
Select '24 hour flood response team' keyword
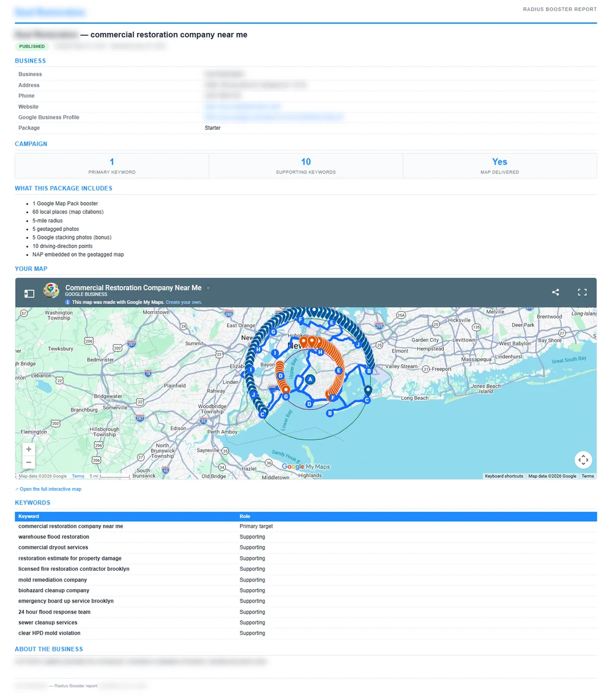point(54,612)
